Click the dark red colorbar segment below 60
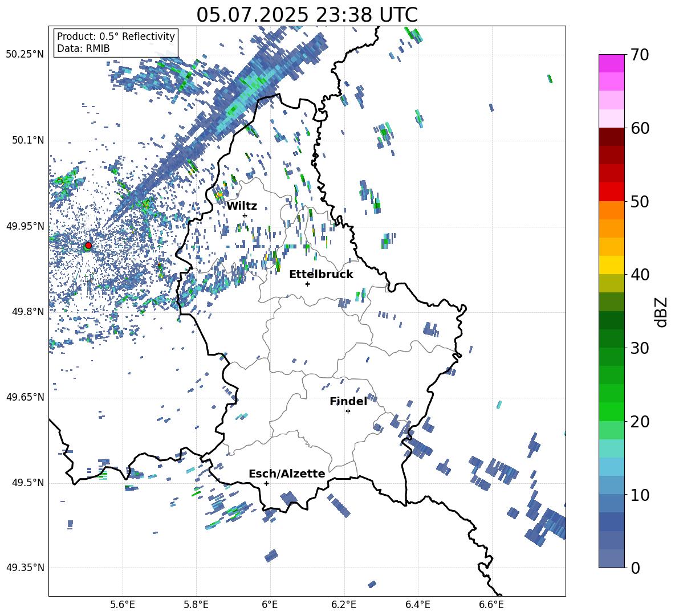Image resolution: width=675 pixels, height=616 pixels. [x=611, y=137]
